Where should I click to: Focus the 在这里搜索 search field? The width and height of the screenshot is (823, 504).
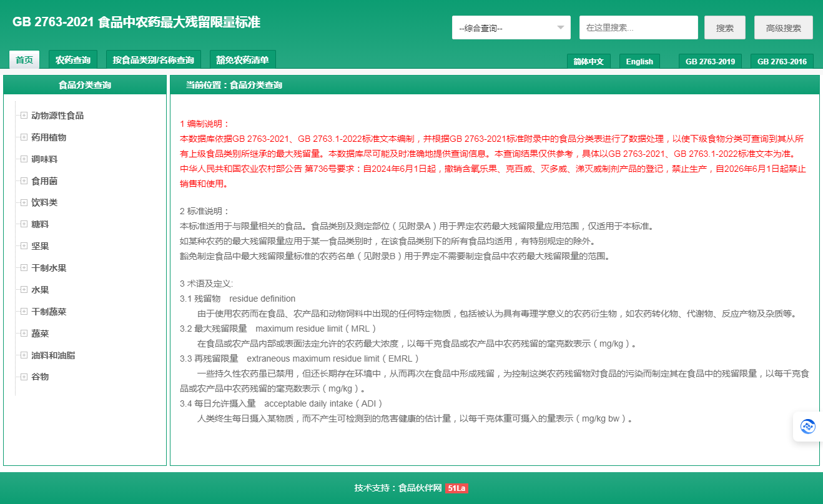[639, 27]
